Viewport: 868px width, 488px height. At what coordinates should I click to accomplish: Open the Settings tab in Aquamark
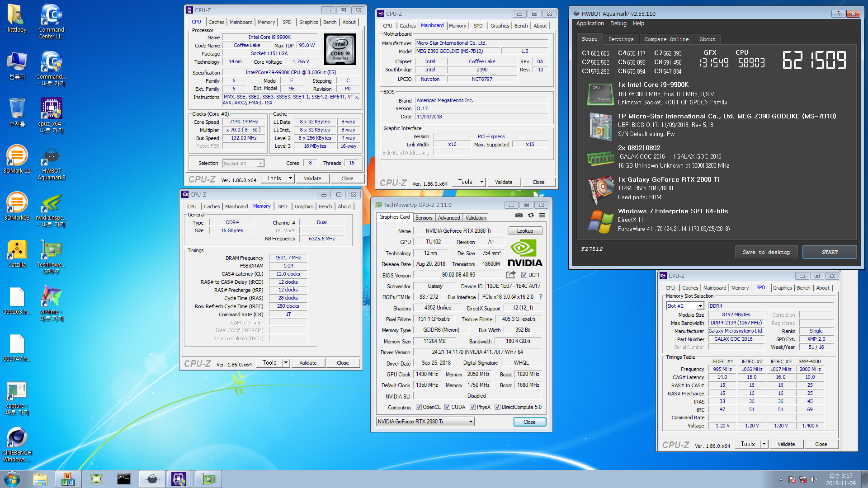(x=621, y=39)
